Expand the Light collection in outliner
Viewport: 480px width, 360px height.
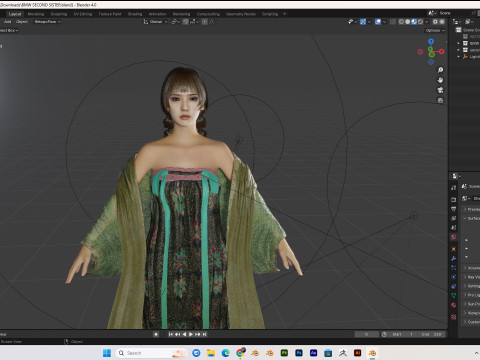[x=459, y=57]
